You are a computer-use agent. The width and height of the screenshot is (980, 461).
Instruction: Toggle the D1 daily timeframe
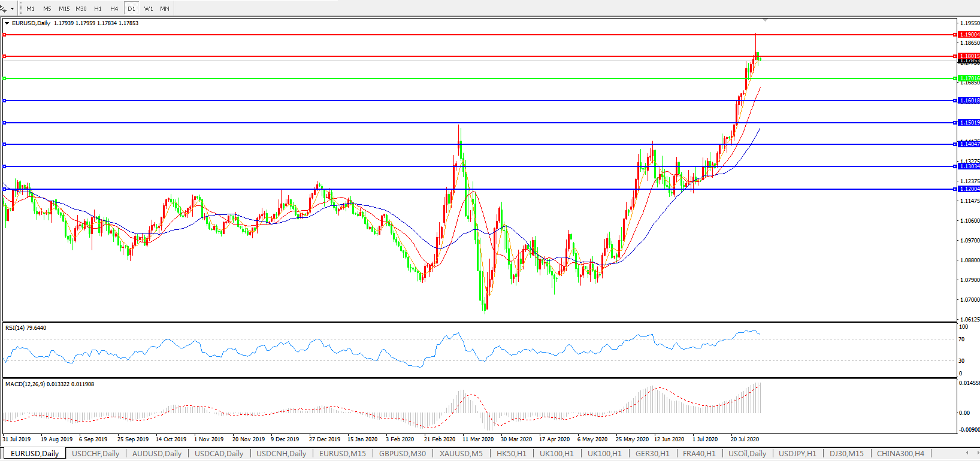(x=131, y=9)
